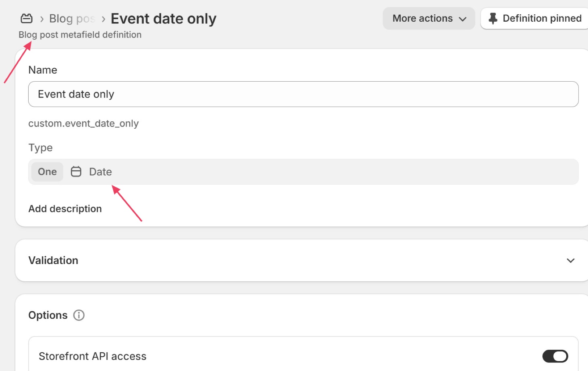Click the metafields breadcrumb home icon

[x=26, y=18]
